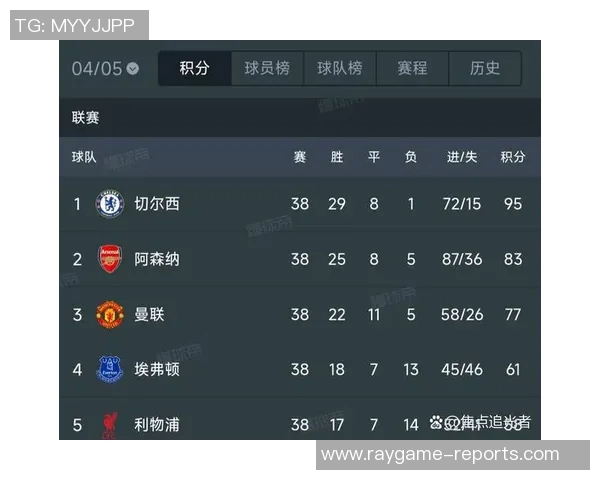Click the www.raygame-reports.com watermark link

point(440,454)
